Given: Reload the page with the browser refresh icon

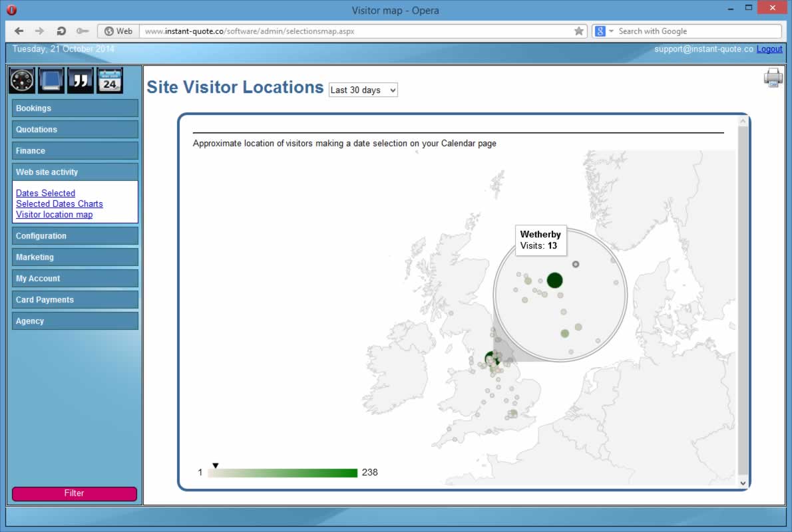Looking at the screenshot, I should pos(61,31).
